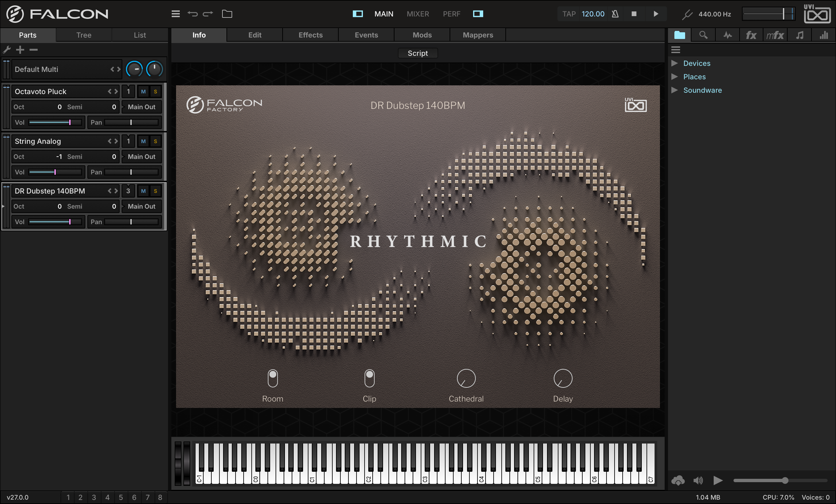Open the music note browser tab

[800, 35]
